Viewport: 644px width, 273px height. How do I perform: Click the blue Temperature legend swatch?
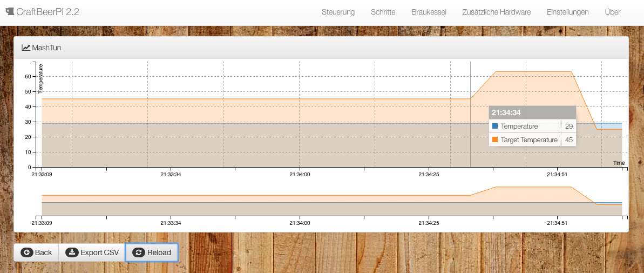coord(495,126)
